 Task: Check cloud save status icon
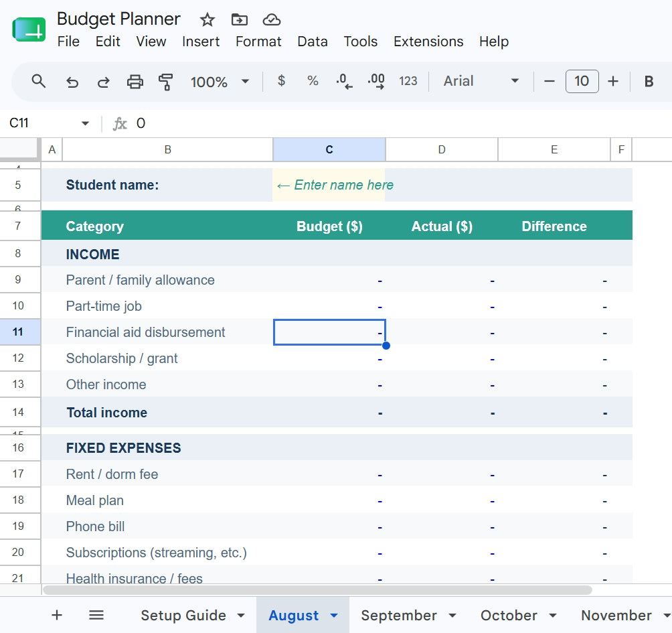click(272, 19)
